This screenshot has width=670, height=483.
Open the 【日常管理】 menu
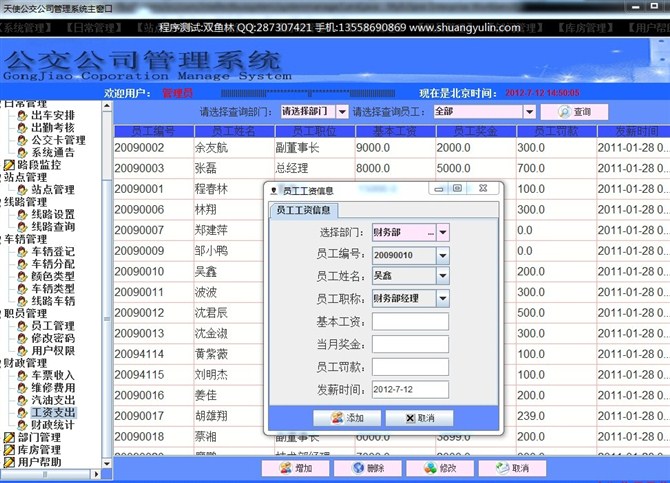coord(94,28)
